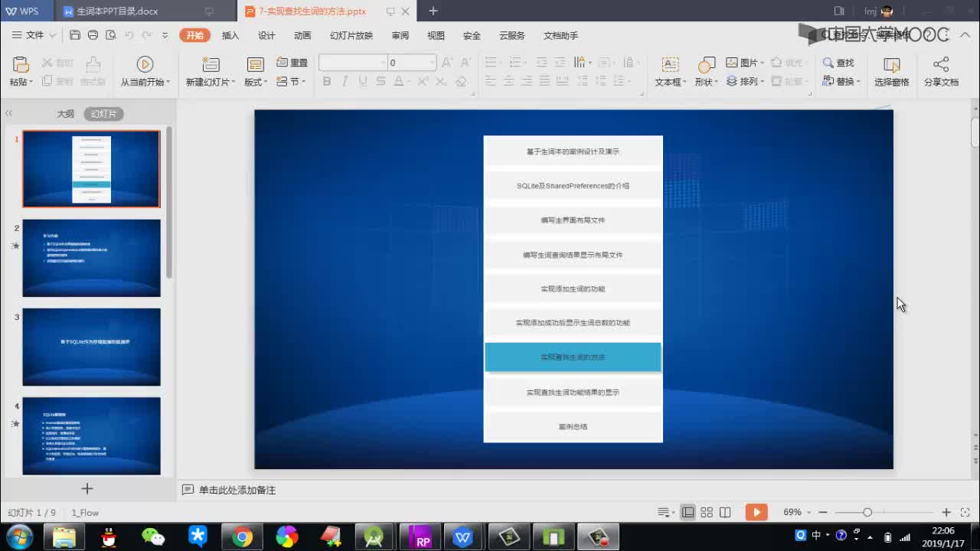Open the Slide Show (幻灯片放映) tab
The image size is (980, 551).
(351, 35)
